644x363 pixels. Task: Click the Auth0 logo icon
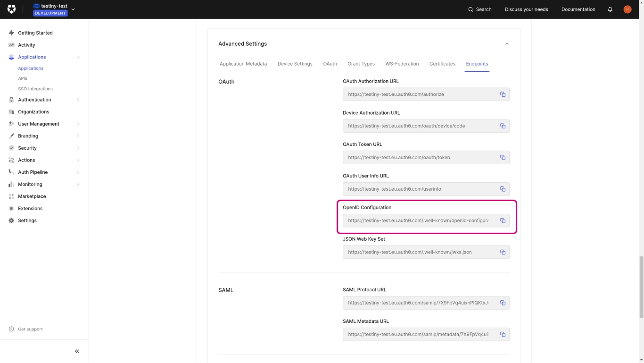click(12, 9)
